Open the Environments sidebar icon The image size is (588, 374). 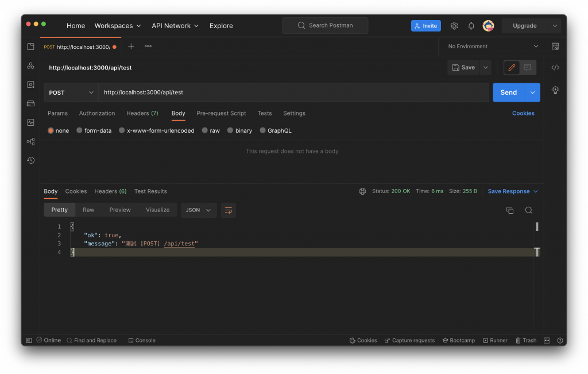coord(31,84)
